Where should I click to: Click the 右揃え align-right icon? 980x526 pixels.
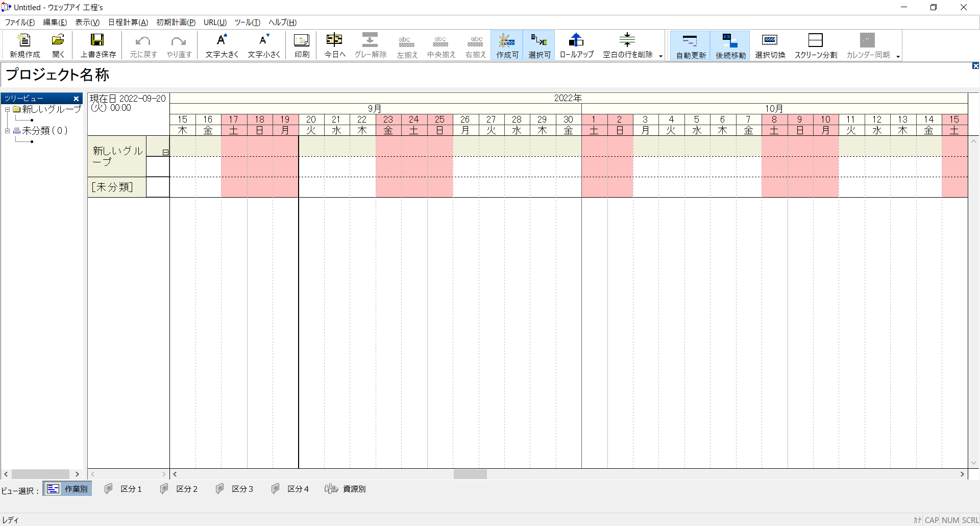tap(475, 45)
